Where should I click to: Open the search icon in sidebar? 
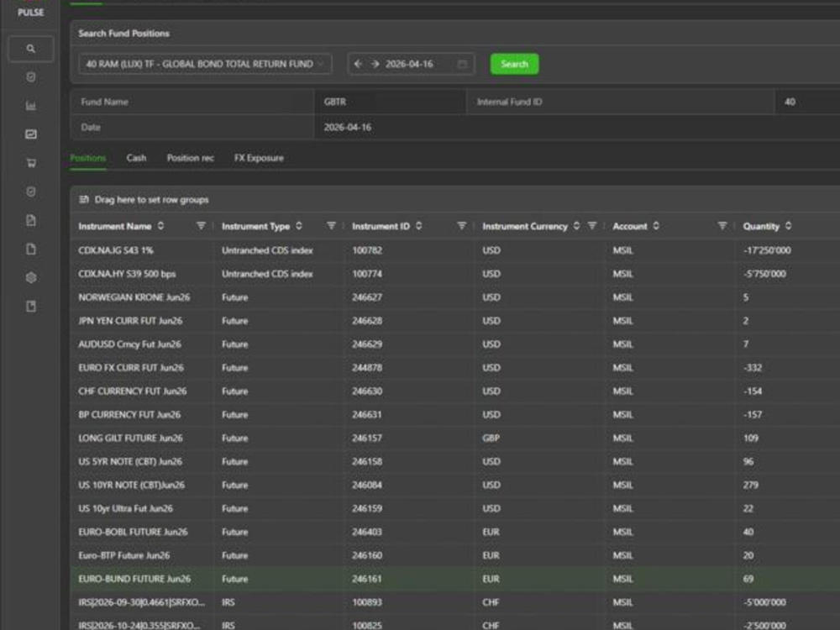[30, 49]
